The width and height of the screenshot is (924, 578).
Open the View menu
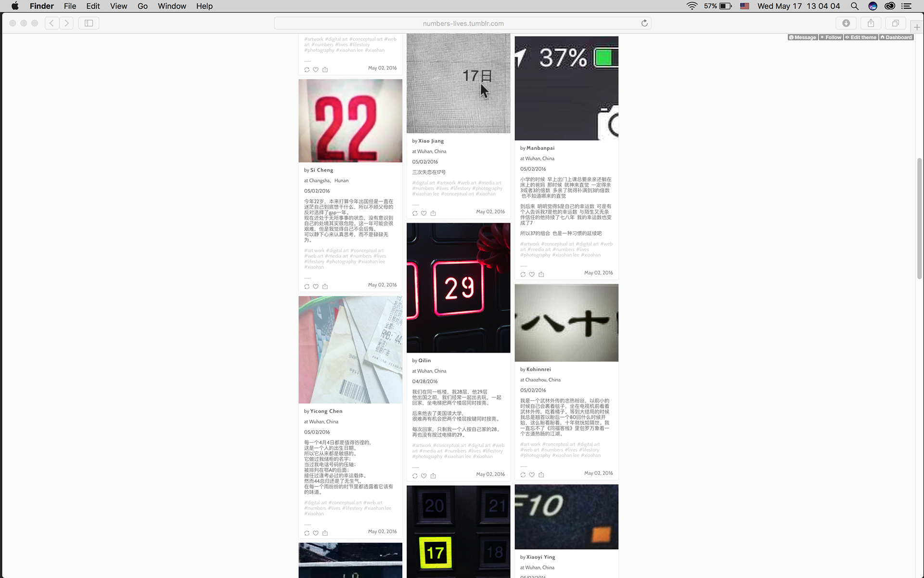[x=118, y=6]
